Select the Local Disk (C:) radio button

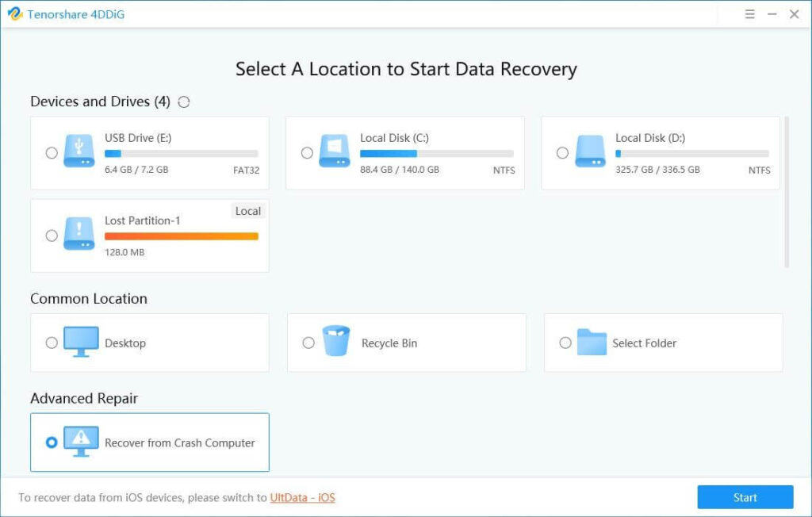[x=308, y=152]
